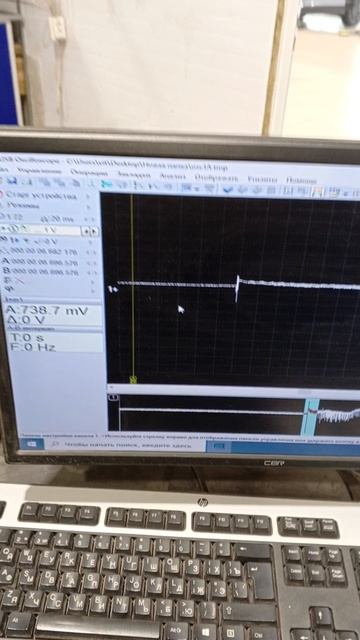Click the trigger level marker beside the waveform
The image size is (360, 640).
113,289
